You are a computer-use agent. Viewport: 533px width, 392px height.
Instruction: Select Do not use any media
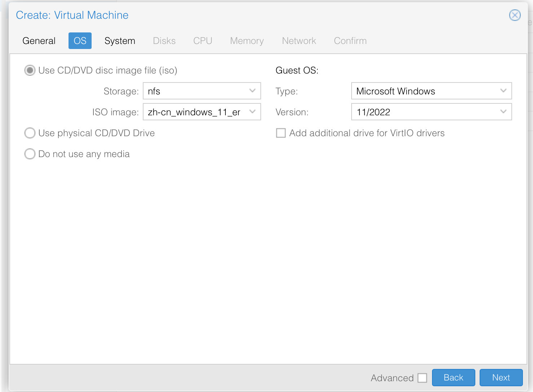pos(30,154)
